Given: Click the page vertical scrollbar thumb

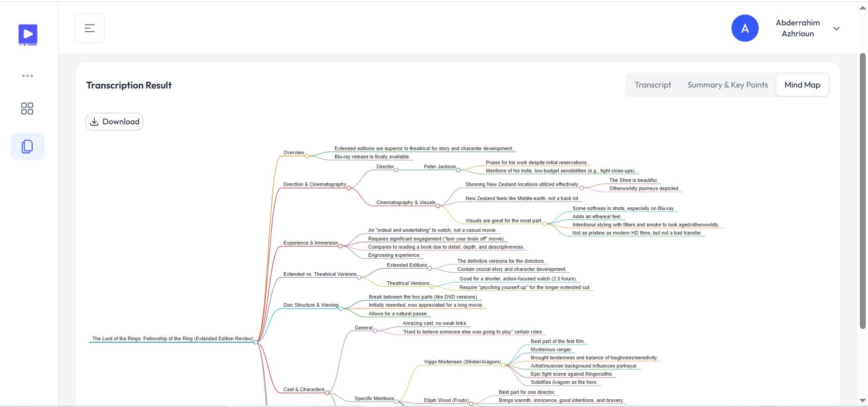Looking at the screenshot, I should [x=863, y=191].
